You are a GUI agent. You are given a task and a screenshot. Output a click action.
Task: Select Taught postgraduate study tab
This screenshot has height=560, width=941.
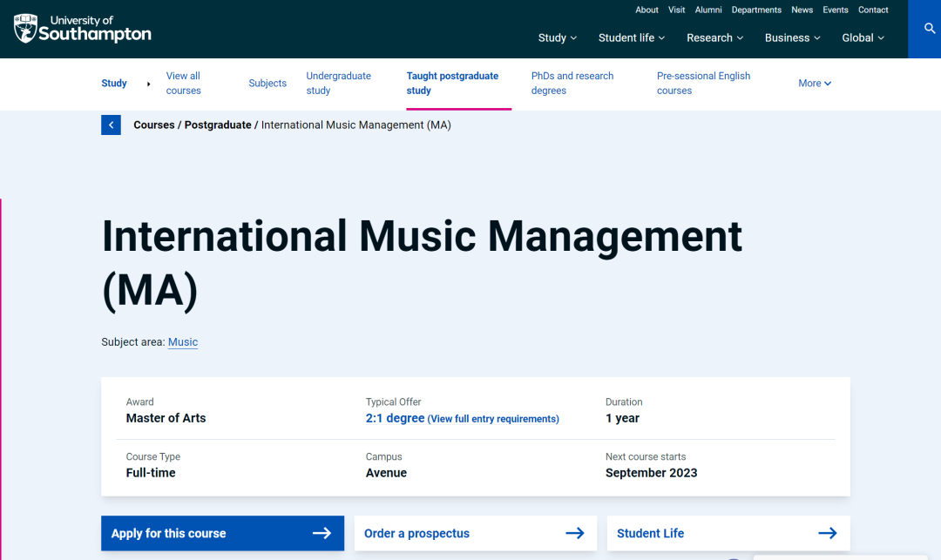coord(452,84)
